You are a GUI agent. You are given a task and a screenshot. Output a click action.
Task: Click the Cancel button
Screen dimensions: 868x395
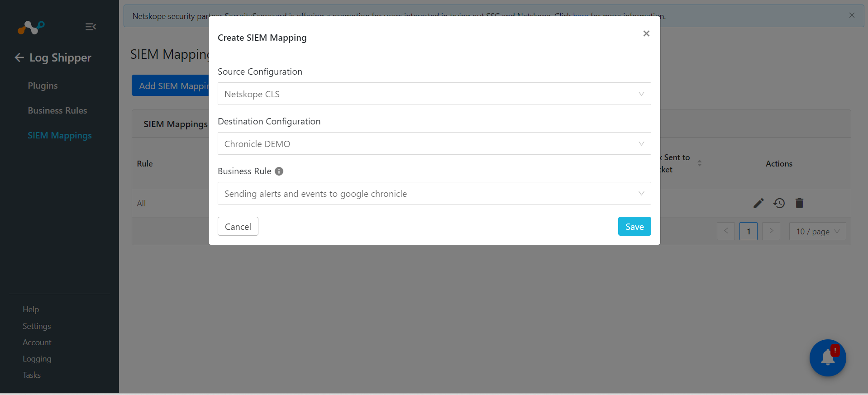coord(238,226)
